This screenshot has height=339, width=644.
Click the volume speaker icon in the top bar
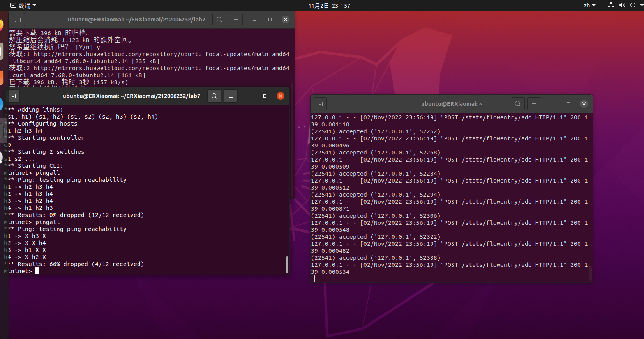point(622,5)
